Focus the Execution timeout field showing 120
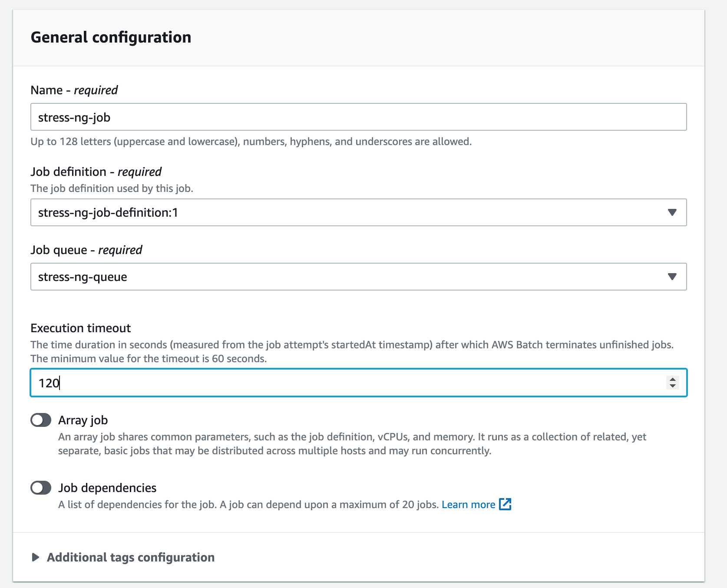This screenshot has width=727, height=588. [358, 383]
